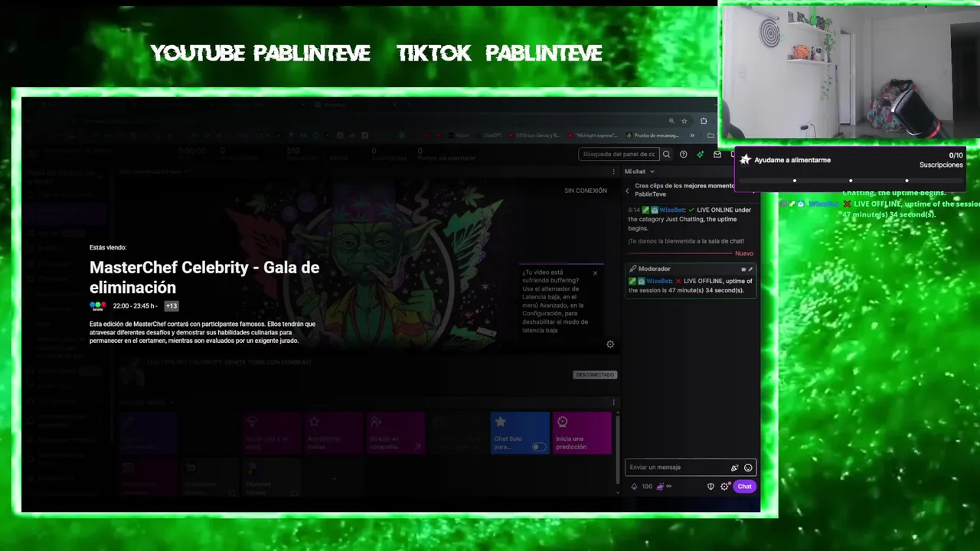The image size is (980, 551).
Task: Go back with chat banner left chevron
Action: [628, 191]
